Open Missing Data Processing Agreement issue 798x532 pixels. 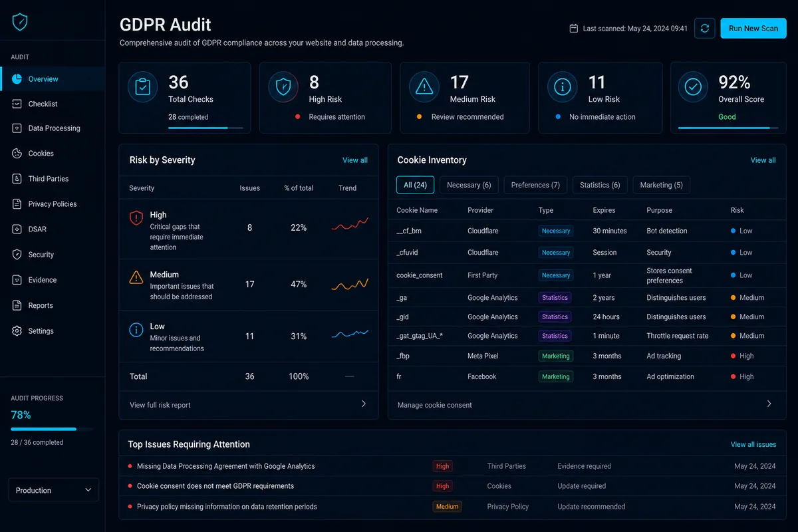tap(226, 466)
